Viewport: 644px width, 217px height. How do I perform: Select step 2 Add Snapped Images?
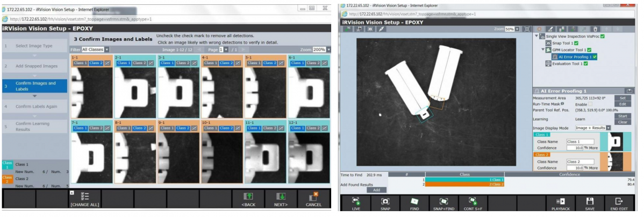34,66
